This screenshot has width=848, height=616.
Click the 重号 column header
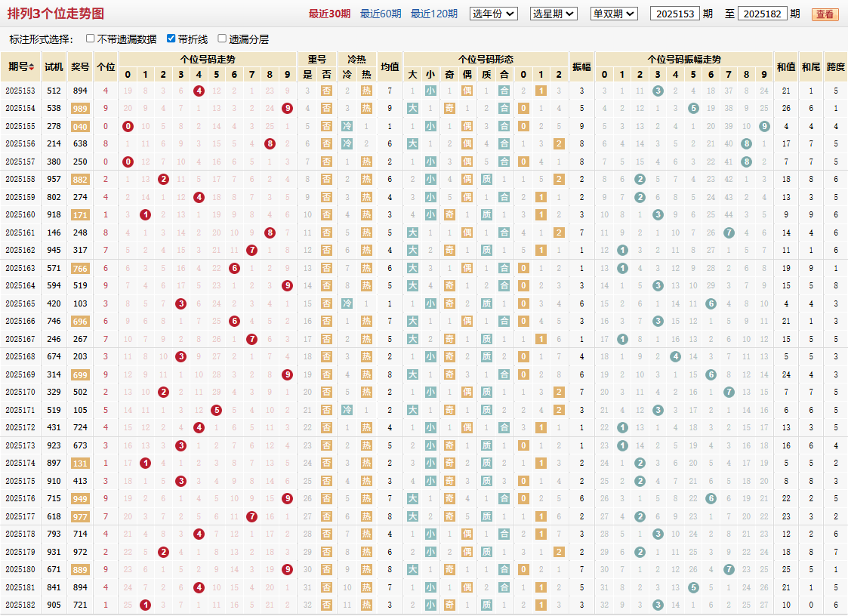(x=317, y=59)
